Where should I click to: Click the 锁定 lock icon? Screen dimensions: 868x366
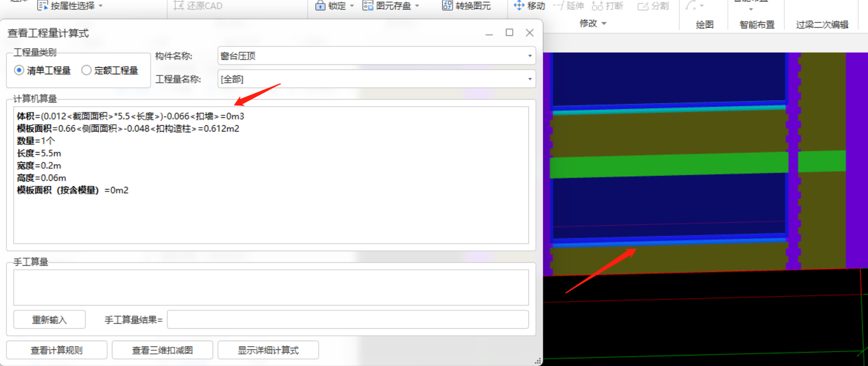coord(320,6)
